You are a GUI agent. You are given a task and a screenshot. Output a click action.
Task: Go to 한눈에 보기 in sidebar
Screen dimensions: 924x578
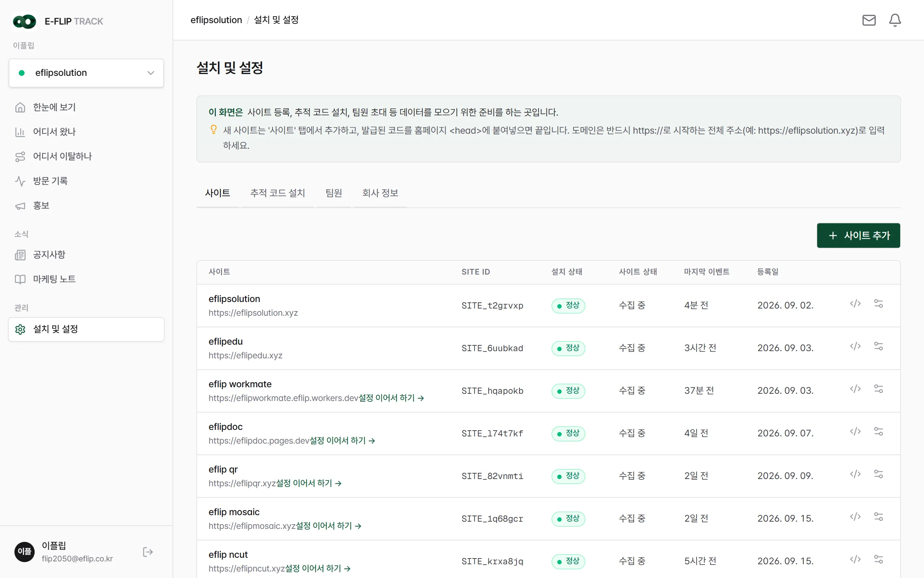[86, 107]
